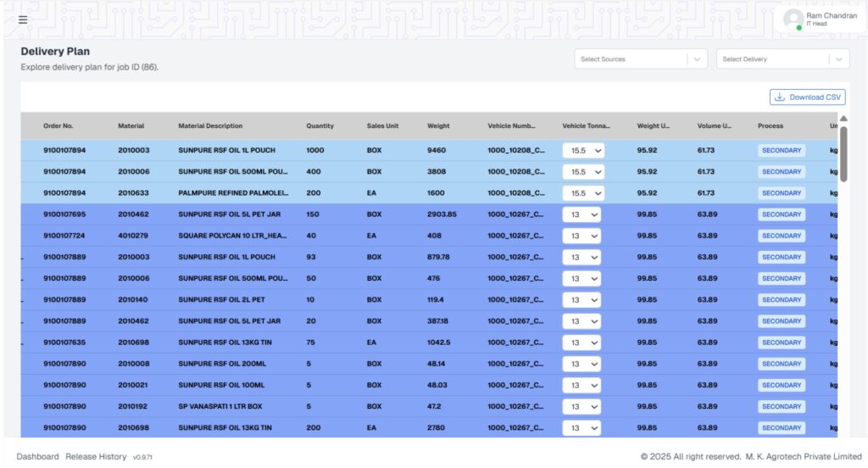Click weight value 1042.5
868x468 pixels.
(x=438, y=343)
